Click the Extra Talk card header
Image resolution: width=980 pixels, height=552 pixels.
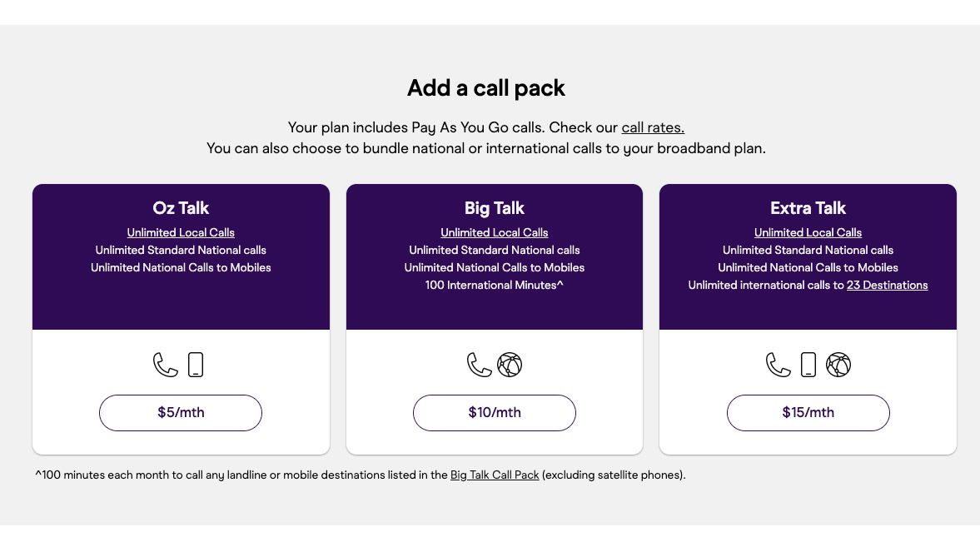point(808,208)
